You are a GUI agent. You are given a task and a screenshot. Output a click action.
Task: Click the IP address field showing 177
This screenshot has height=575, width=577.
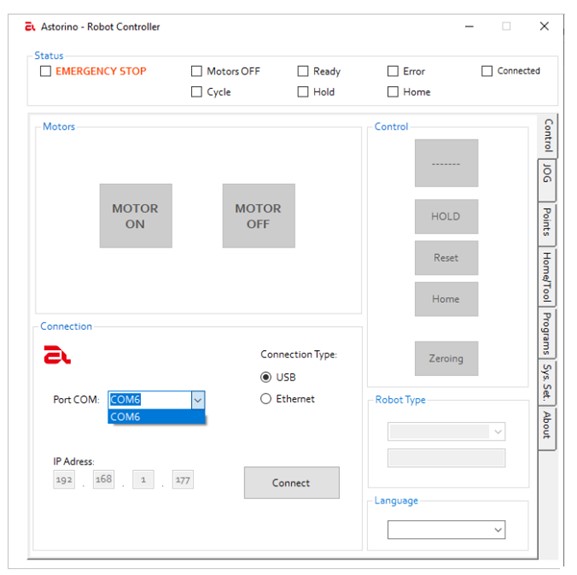(x=183, y=479)
